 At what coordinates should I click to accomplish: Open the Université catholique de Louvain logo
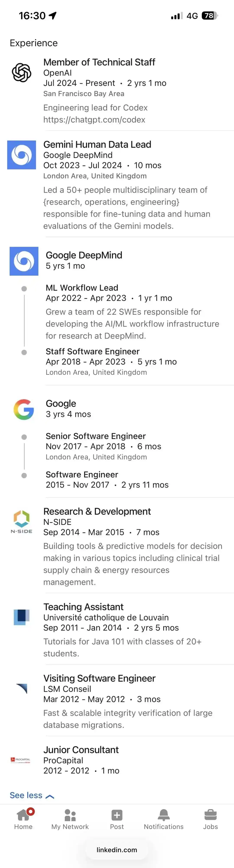click(x=21, y=617)
